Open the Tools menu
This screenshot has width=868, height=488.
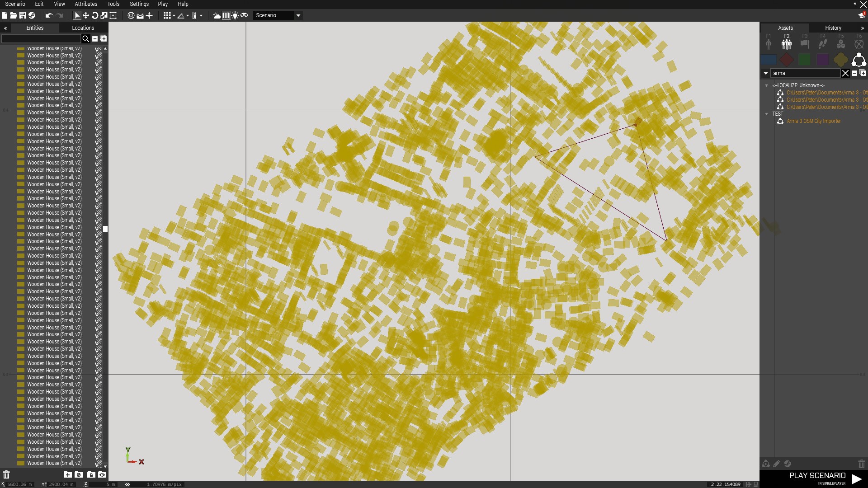point(113,4)
